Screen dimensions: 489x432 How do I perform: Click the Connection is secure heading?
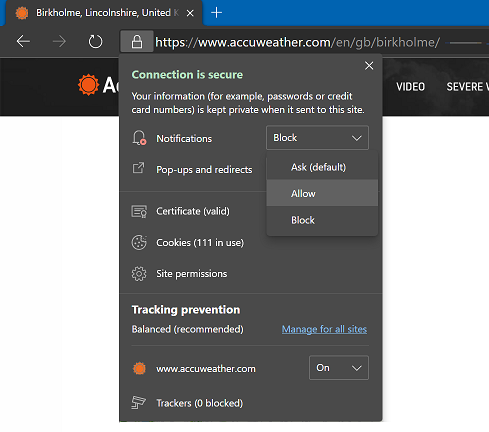click(x=187, y=75)
